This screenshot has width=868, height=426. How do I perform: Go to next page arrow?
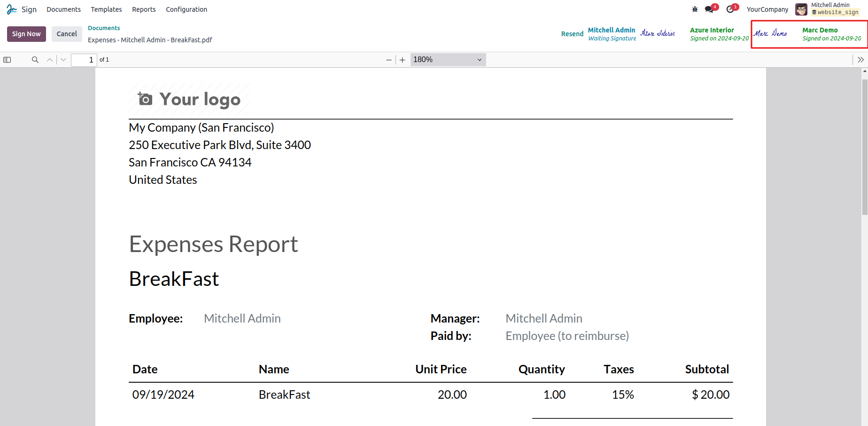click(63, 60)
